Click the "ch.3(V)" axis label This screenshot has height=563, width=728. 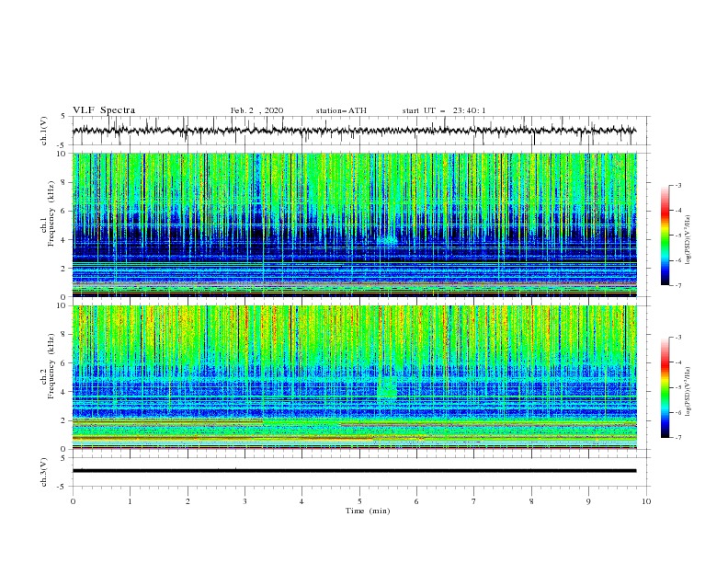pyautogui.click(x=44, y=472)
